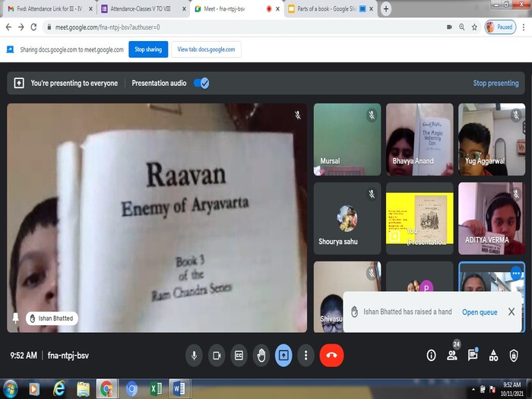Select your presentation tile
This screenshot has width=532, height=399.
[x=420, y=219]
